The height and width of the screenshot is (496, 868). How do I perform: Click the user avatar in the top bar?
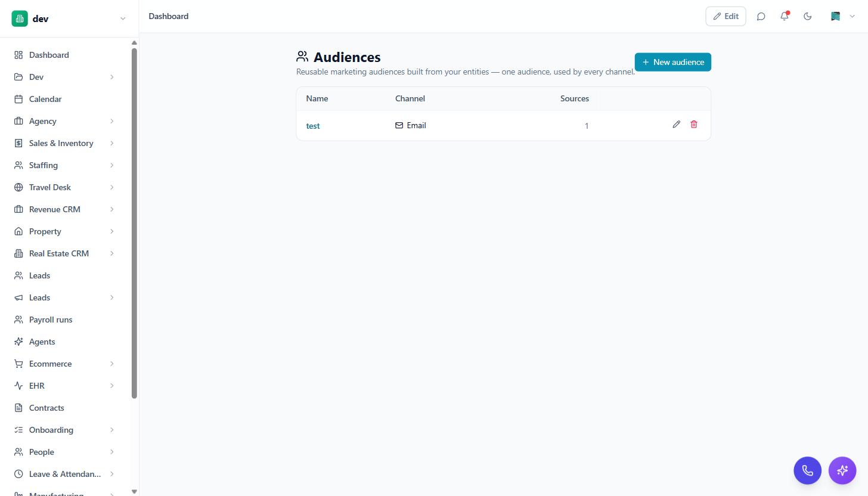(x=835, y=17)
